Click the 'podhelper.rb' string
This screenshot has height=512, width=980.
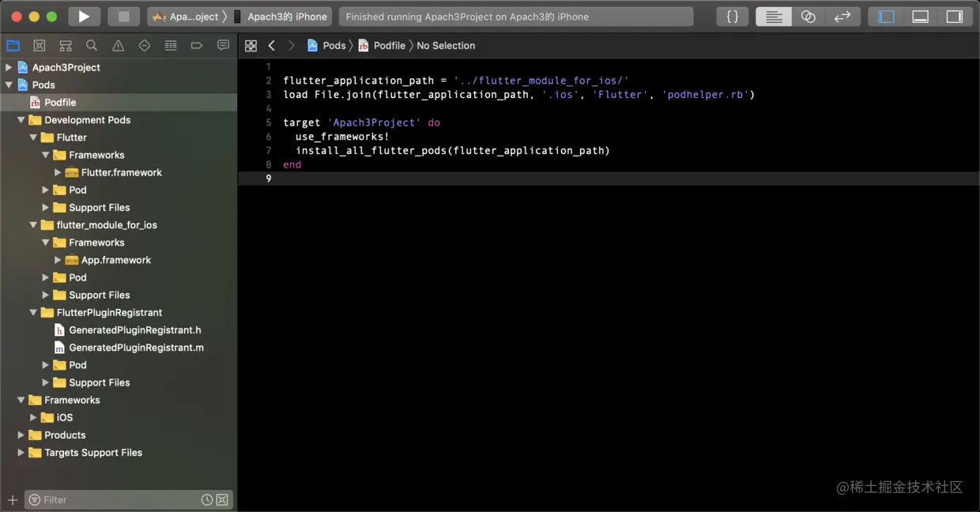click(707, 95)
